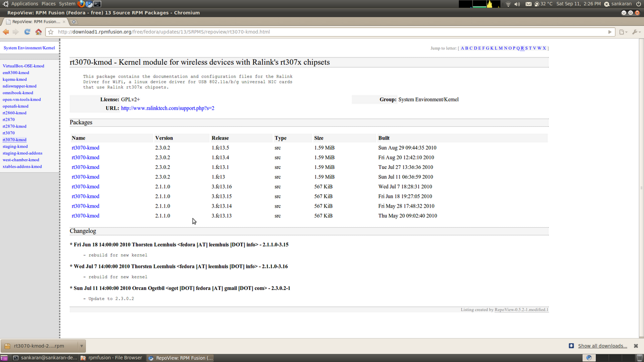Click the Go arrow in address bar
The height and width of the screenshot is (362, 644).
click(x=610, y=32)
